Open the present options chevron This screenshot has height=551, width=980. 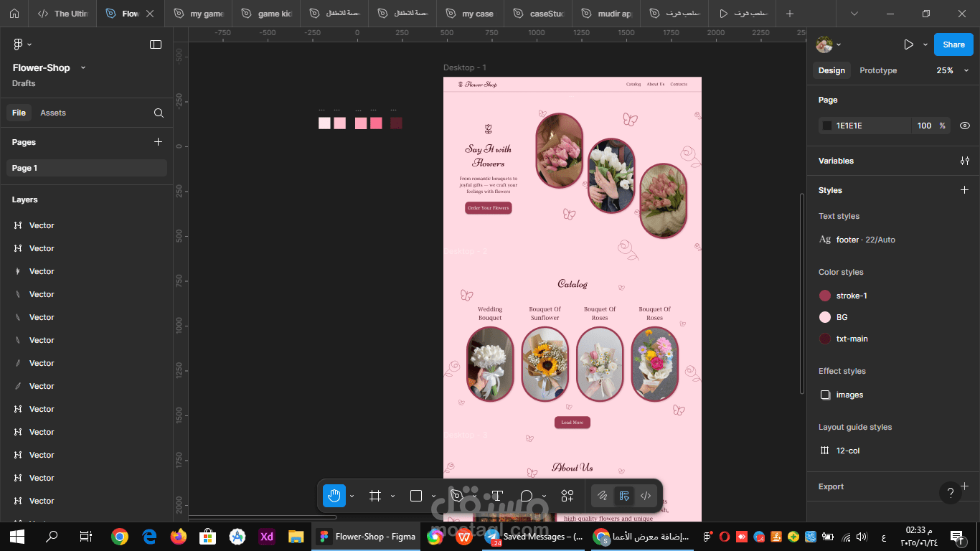click(925, 44)
